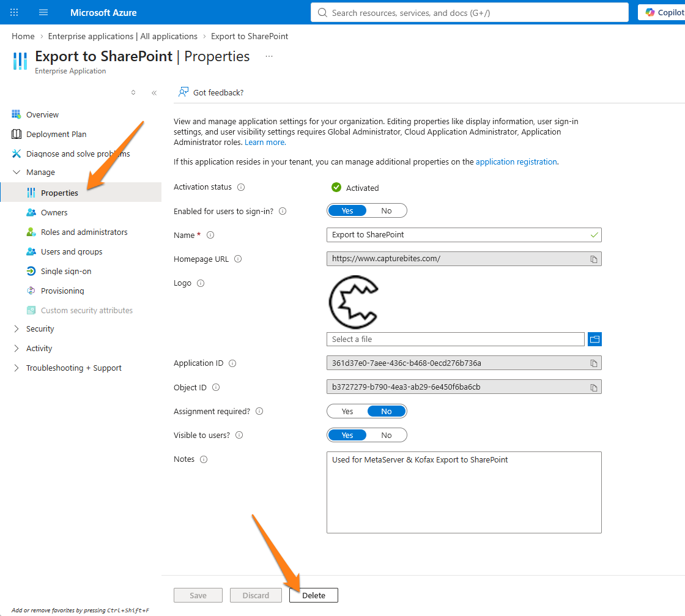Go to Home breadcrumb

pos(23,36)
